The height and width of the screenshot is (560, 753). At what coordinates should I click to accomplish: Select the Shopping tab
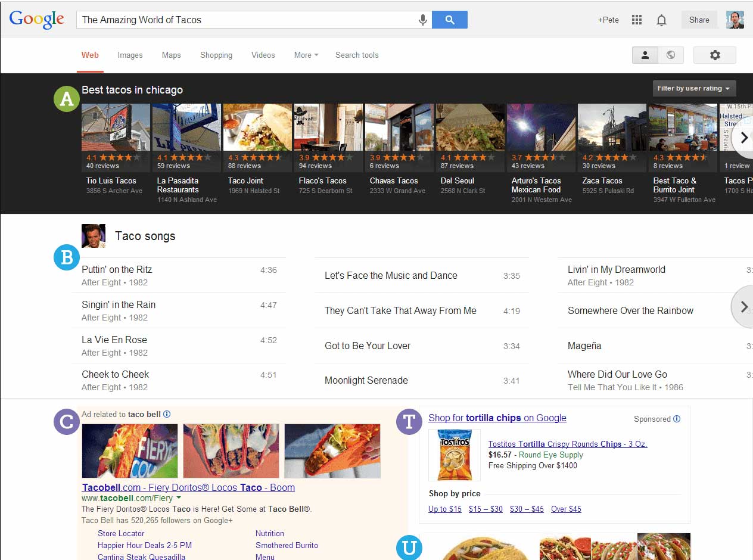(216, 55)
